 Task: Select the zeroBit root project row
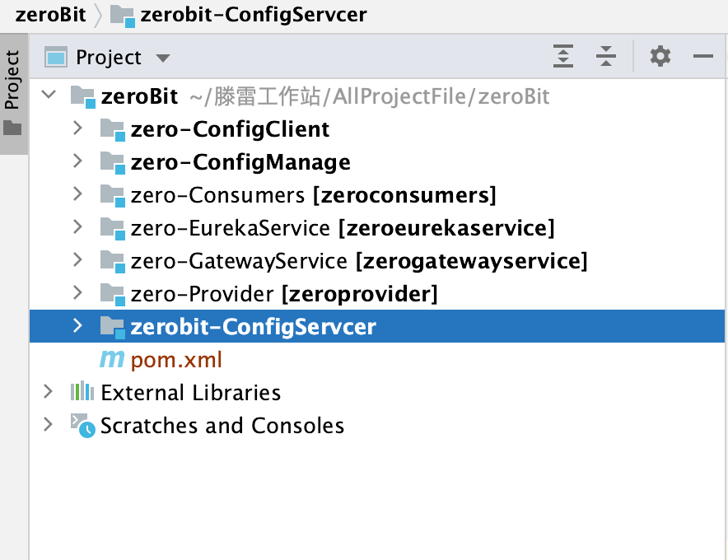pyautogui.click(x=377, y=96)
